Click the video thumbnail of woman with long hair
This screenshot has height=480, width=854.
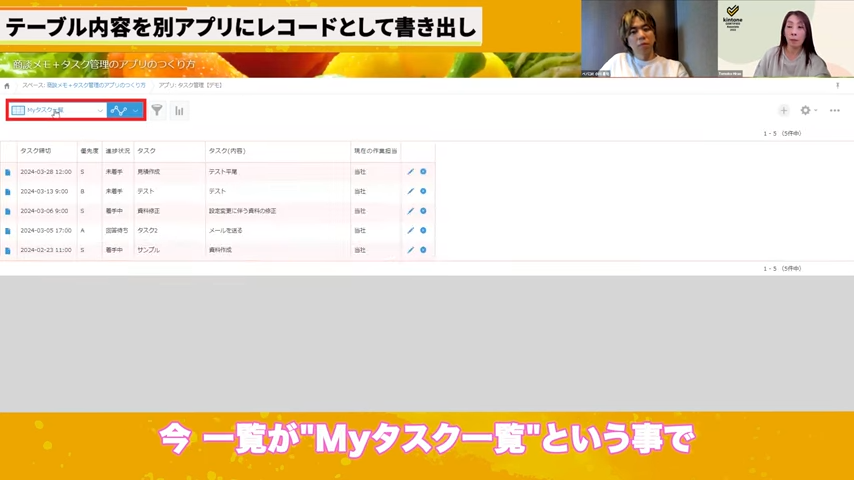tap(785, 39)
